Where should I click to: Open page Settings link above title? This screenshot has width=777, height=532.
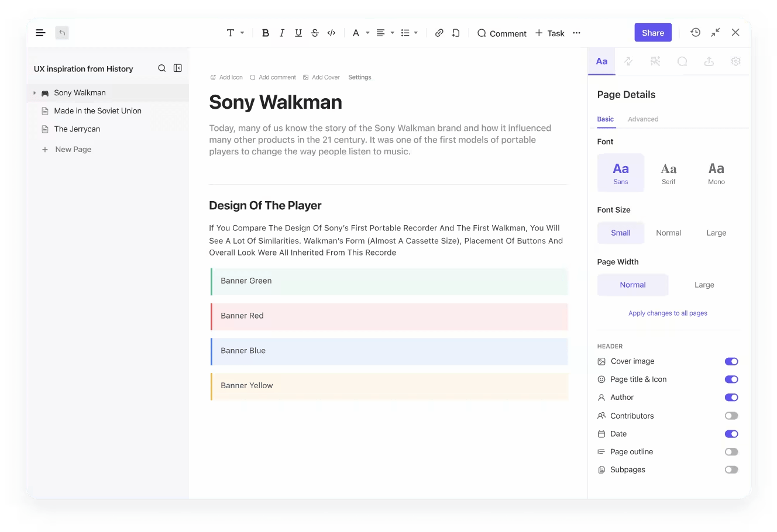(x=360, y=77)
